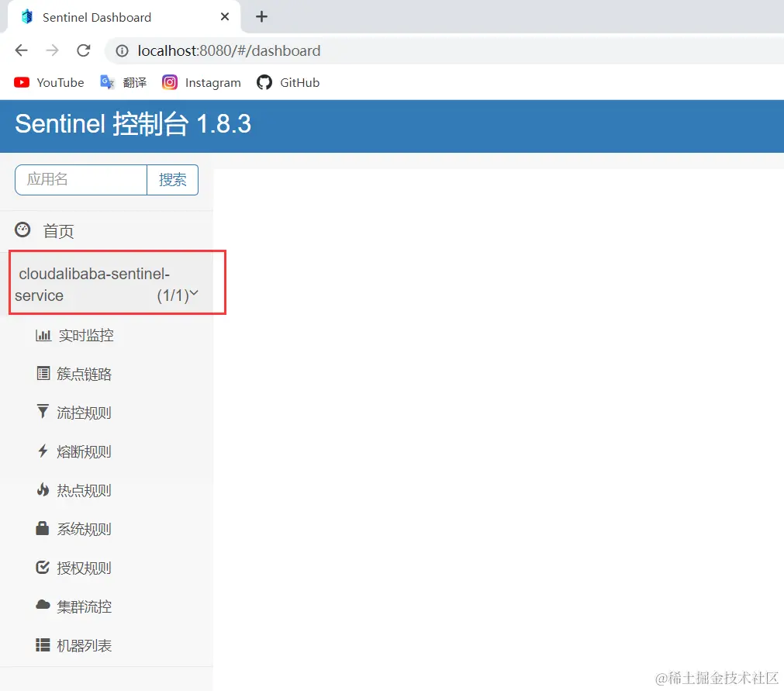Click the flame icon for 热点规则
784x691 pixels.
43,489
